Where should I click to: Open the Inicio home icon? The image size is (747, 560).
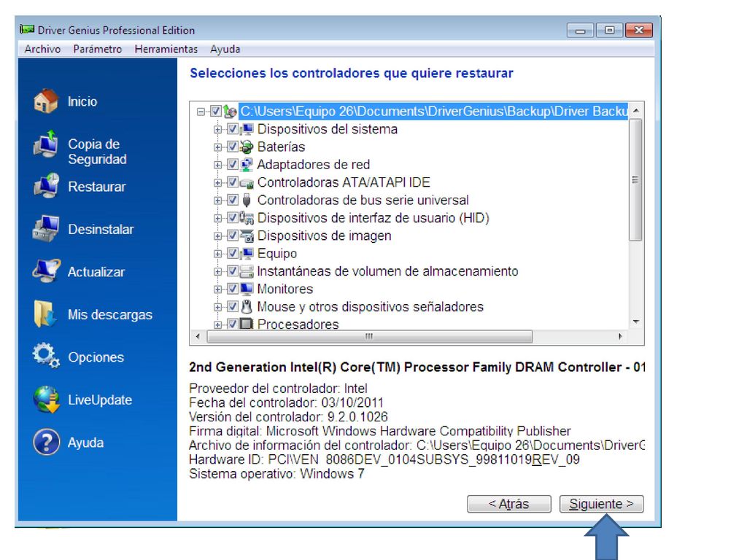click(x=46, y=101)
